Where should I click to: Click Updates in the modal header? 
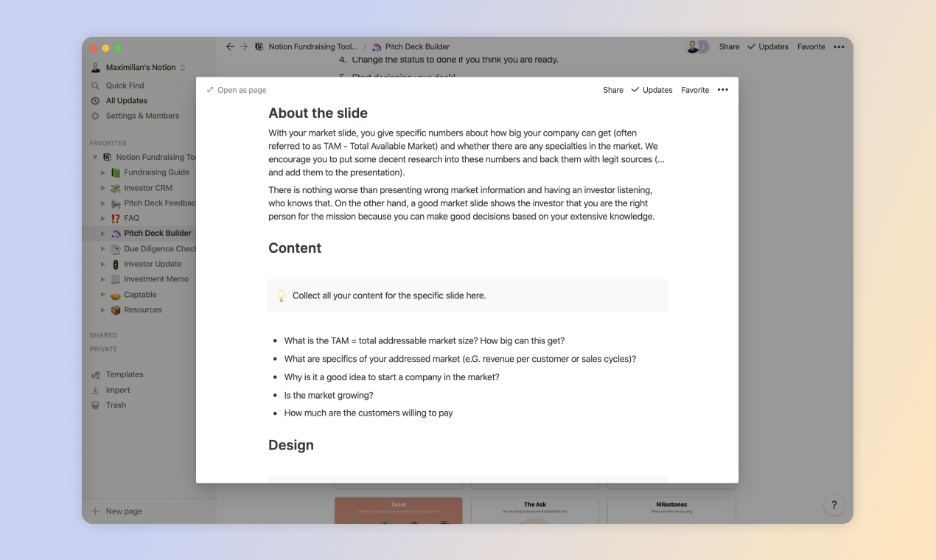[x=652, y=90]
